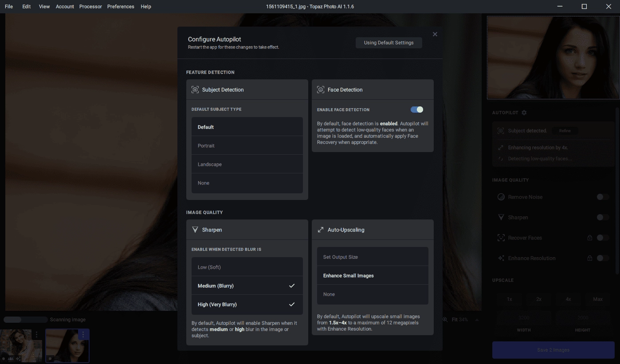
Task: Toggle the Sharpen switch in right panel
Action: click(603, 217)
